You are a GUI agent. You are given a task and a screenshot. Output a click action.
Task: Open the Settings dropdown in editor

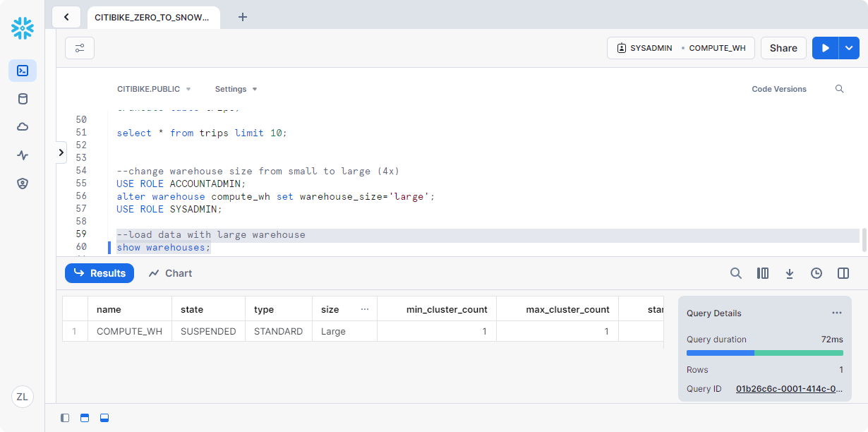(236, 89)
